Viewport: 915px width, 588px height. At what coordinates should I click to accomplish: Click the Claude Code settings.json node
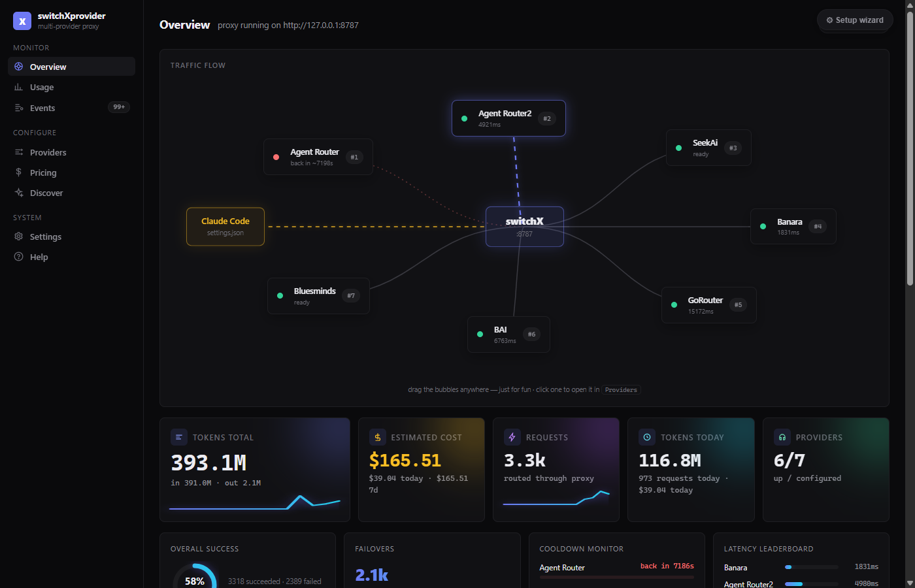225,227
